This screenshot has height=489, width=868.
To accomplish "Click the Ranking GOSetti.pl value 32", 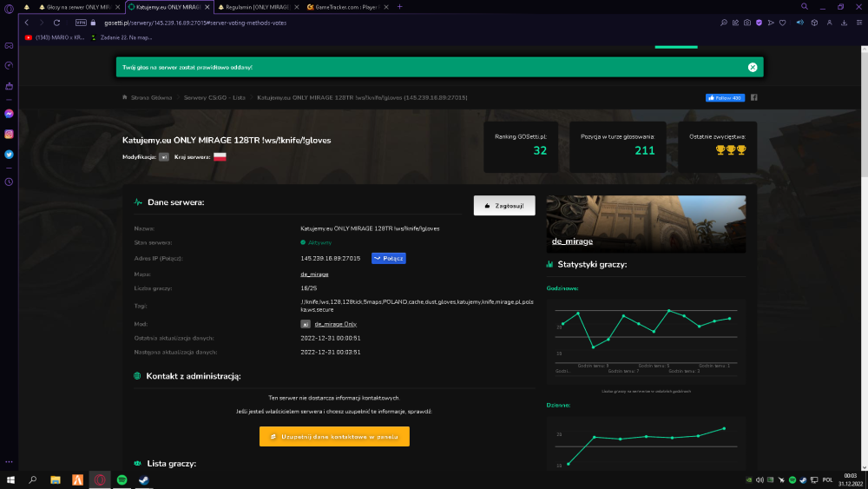I will [540, 150].
